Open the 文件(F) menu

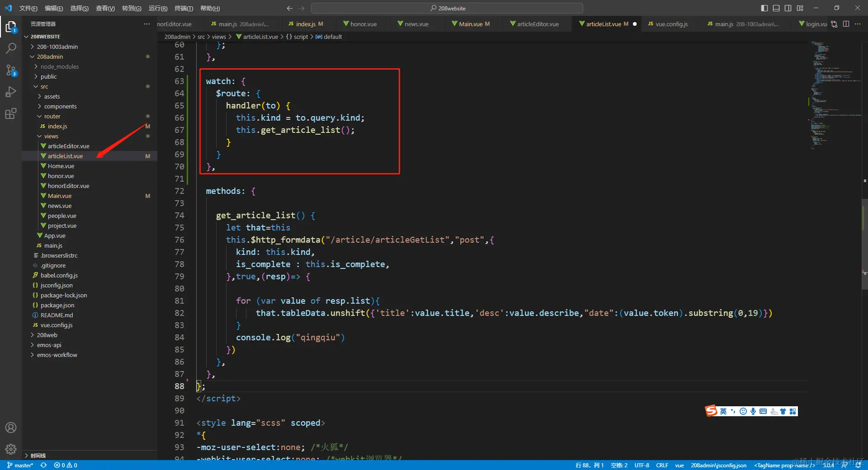[28, 8]
